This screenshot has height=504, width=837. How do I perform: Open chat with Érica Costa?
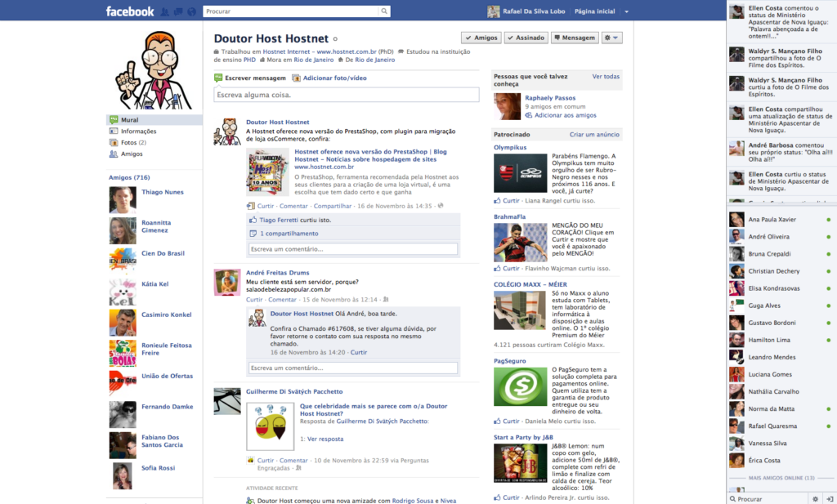coord(781,460)
